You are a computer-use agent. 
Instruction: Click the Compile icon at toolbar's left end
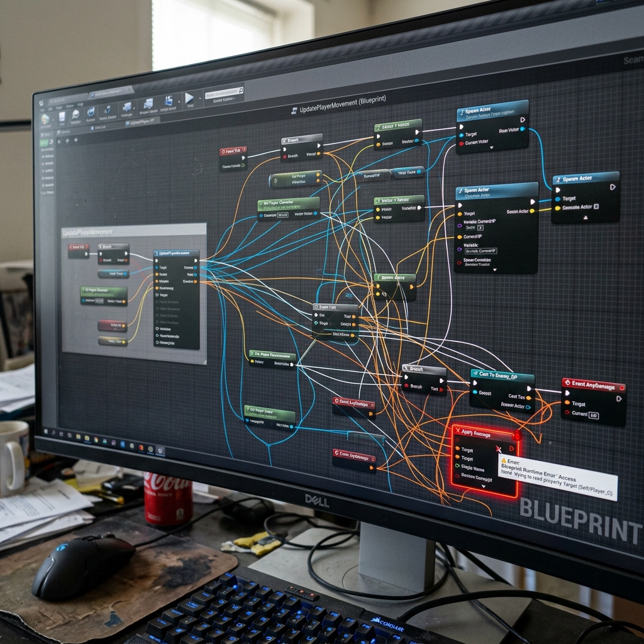pyautogui.click(x=45, y=119)
